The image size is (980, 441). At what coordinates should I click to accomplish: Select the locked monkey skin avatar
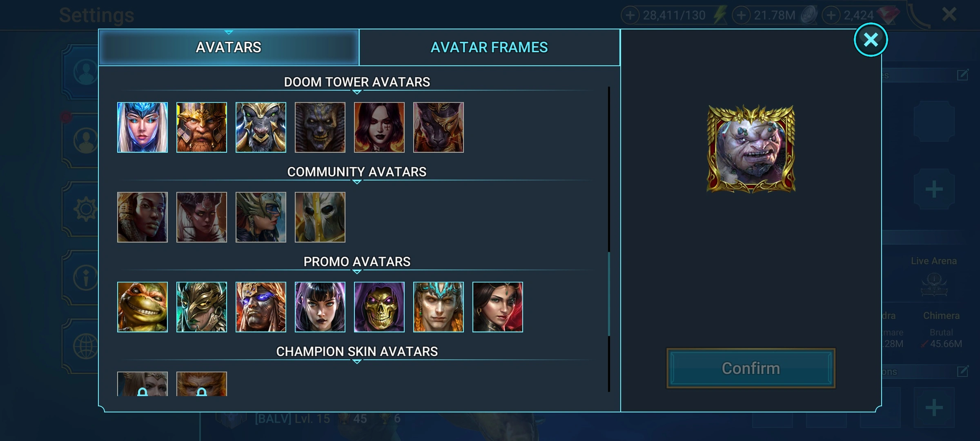pyautogui.click(x=201, y=384)
